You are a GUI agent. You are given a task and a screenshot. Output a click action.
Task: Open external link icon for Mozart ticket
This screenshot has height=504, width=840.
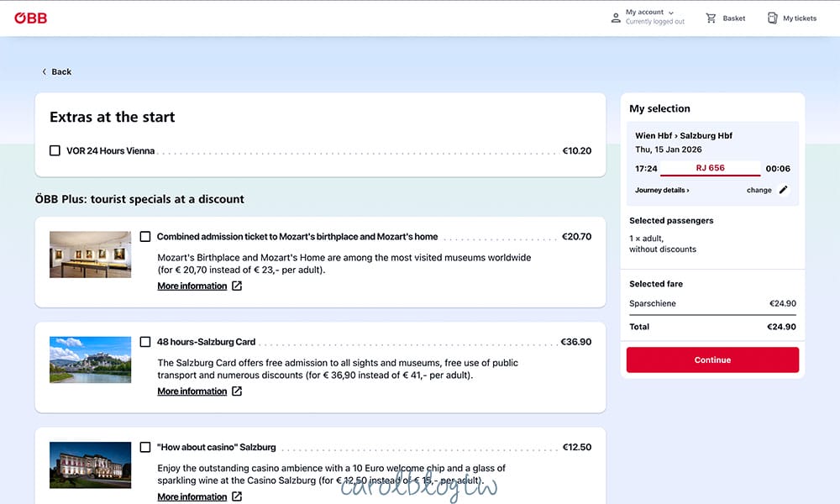pyautogui.click(x=237, y=286)
